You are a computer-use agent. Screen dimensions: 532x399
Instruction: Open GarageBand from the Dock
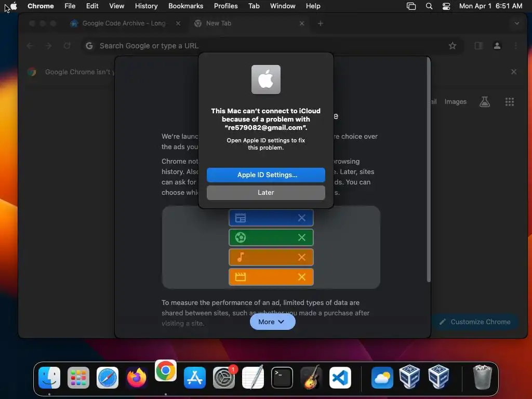pyautogui.click(x=311, y=378)
